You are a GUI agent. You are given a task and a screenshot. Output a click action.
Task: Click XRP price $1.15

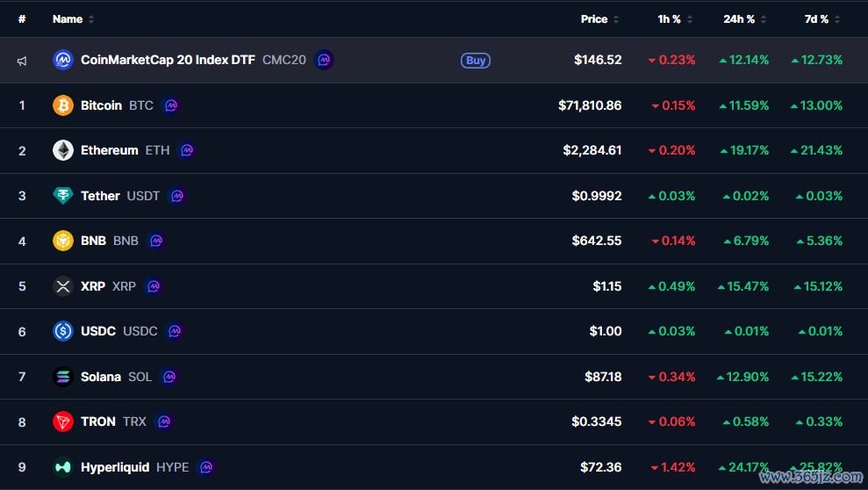[607, 286]
